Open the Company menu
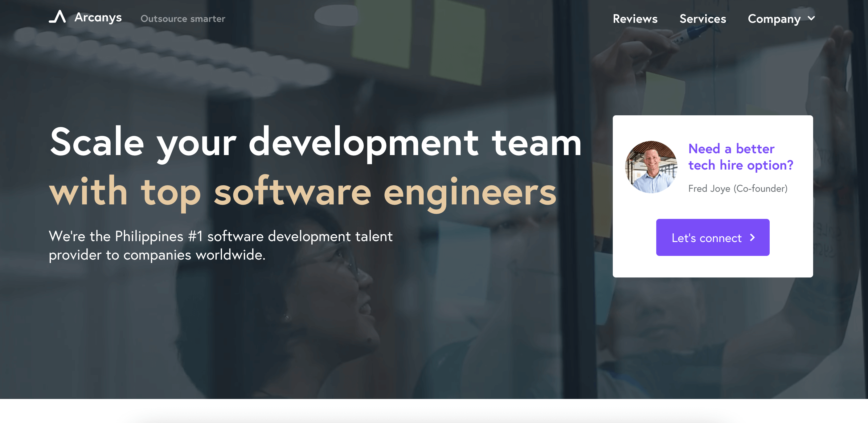Screen dimensions: 868x423 (774, 19)
